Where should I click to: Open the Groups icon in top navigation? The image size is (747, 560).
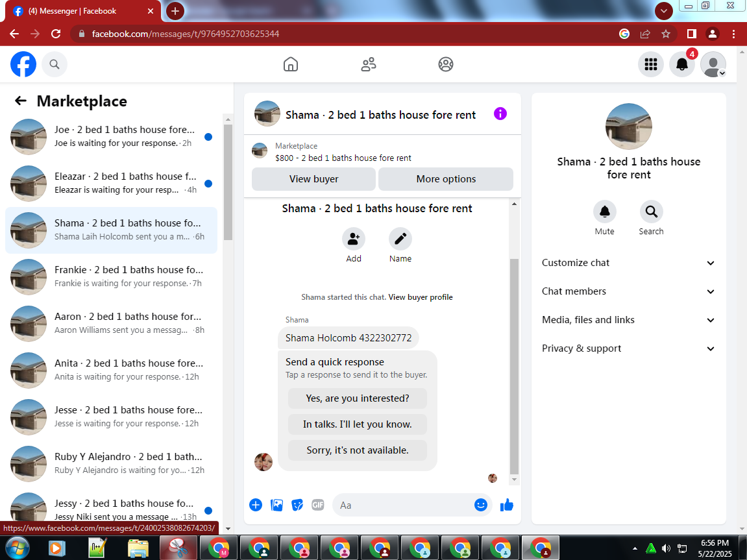tap(446, 64)
